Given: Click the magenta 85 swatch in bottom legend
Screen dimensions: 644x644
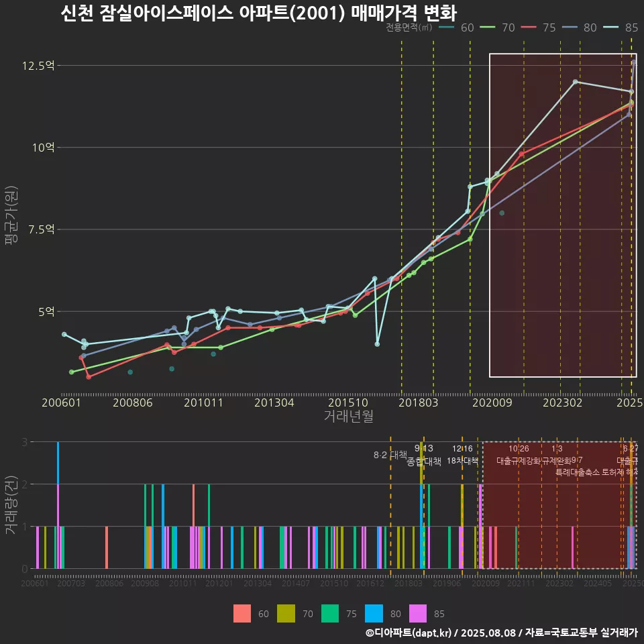Looking at the screenshot, I should point(418,614).
